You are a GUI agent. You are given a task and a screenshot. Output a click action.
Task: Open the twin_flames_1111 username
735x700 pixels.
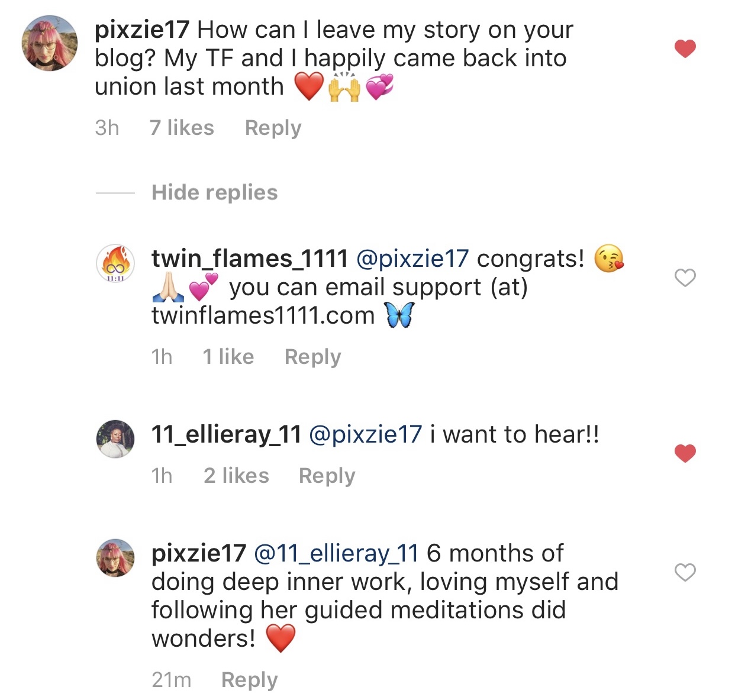coord(250,259)
